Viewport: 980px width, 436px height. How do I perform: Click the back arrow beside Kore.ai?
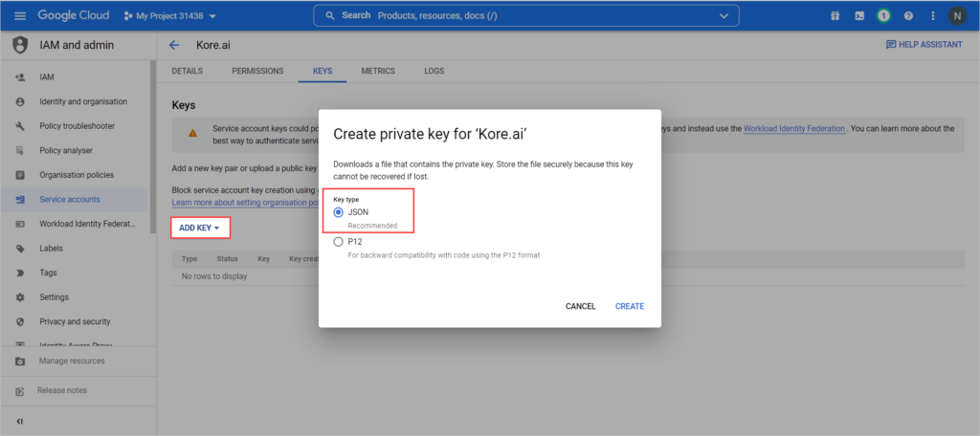174,45
